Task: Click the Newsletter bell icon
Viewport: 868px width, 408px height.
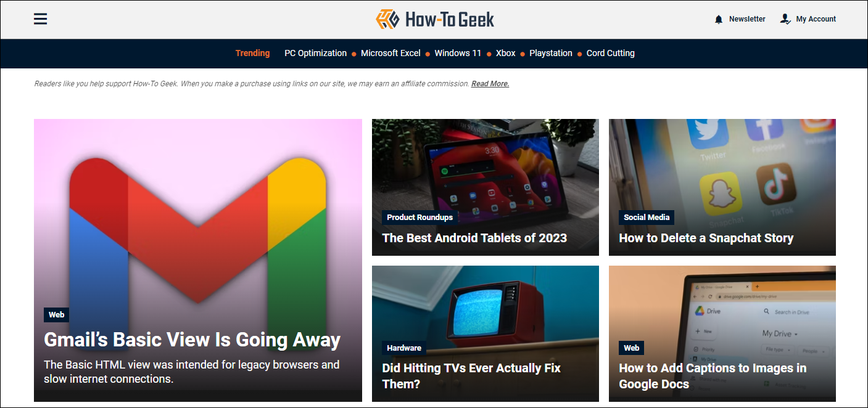Action: pyautogui.click(x=718, y=19)
